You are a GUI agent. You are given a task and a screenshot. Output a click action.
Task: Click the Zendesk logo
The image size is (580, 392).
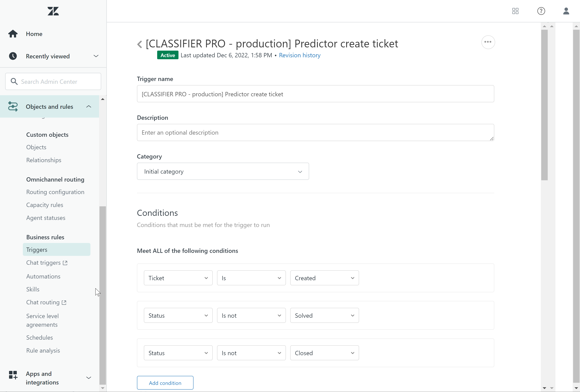[x=53, y=11]
